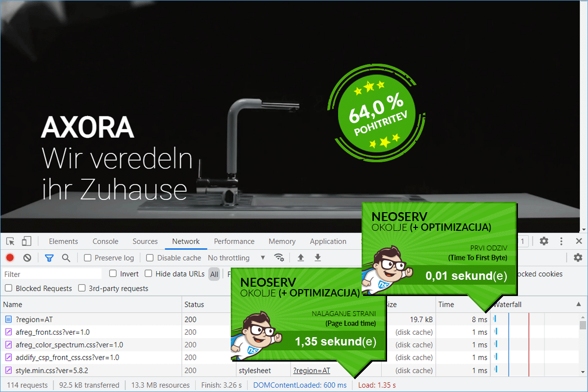Open DevTools settings gear in the tab bar
588x392 pixels.
tap(544, 241)
